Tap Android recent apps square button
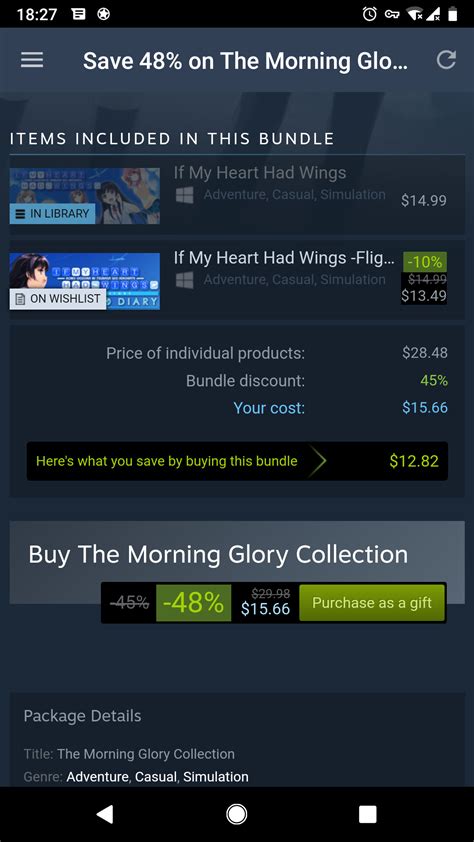 (x=368, y=814)
